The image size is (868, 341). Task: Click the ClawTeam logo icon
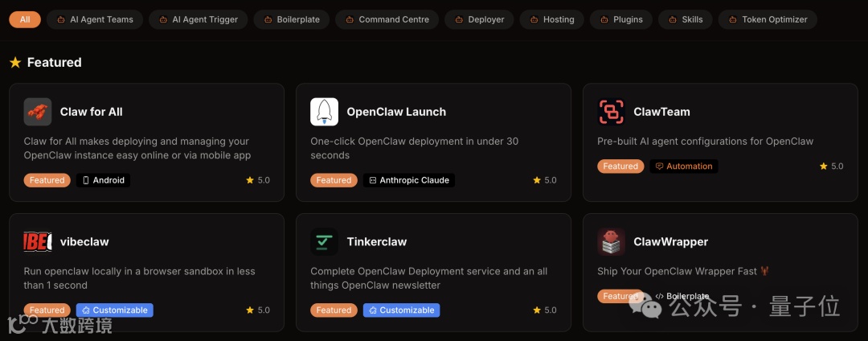[x=611, y=112]
